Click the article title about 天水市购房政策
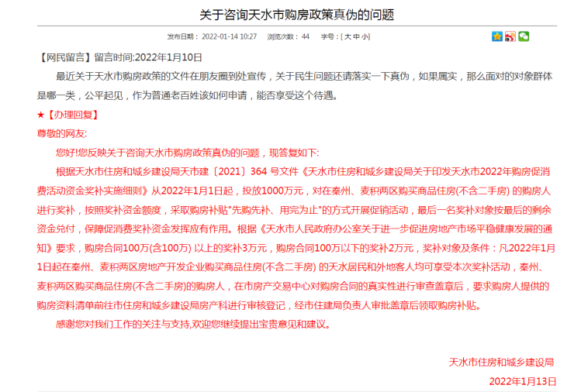Screen dimensions: 574x392 (286, 15)
